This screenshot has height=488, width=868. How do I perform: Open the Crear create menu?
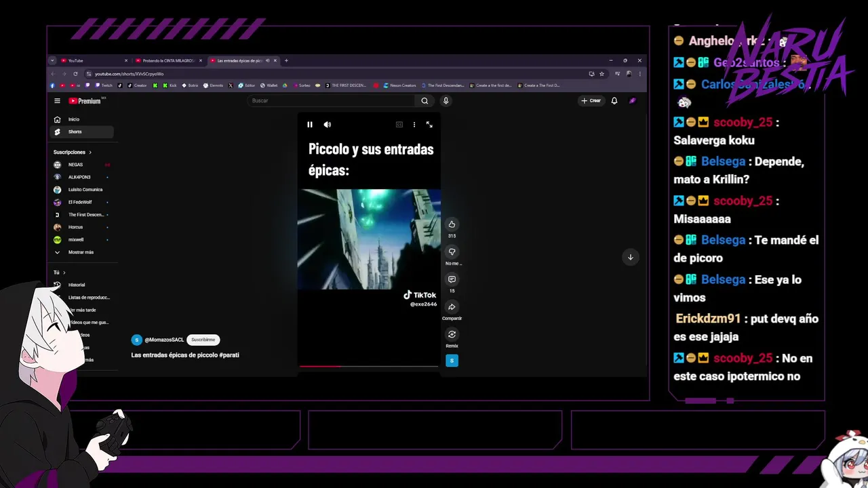591,101
